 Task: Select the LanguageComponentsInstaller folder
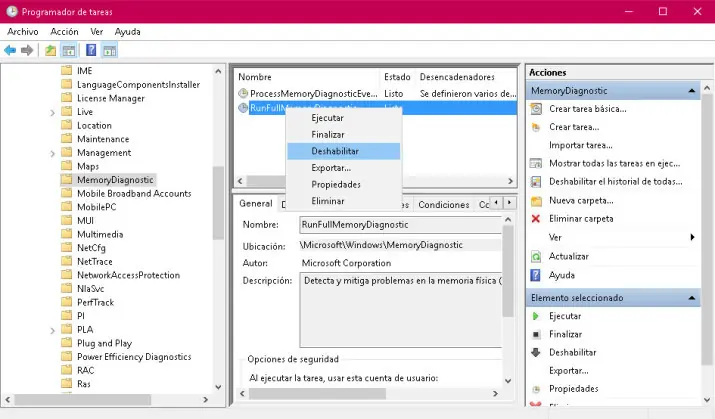(x=138, y=84)
